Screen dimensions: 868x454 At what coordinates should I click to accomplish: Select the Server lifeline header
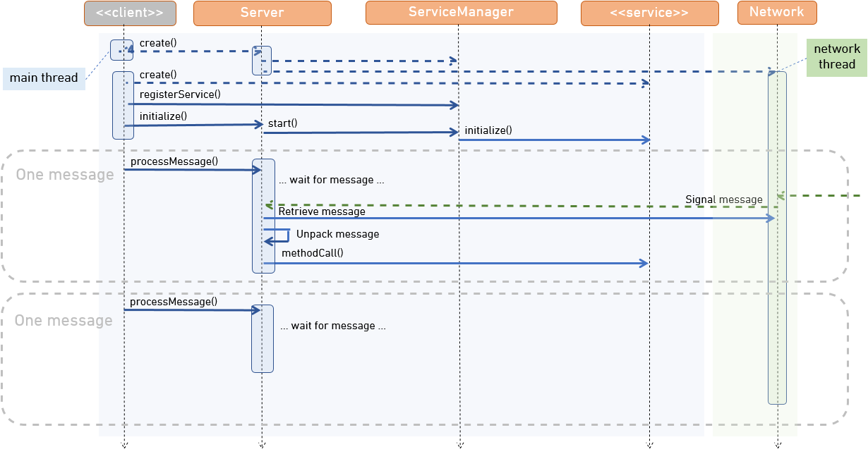tap(262, 12)
